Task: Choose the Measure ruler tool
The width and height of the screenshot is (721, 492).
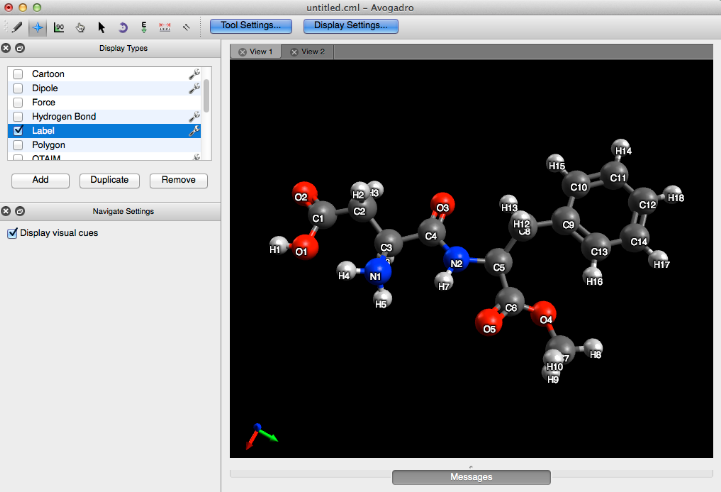Action: (x=164, y=27)
